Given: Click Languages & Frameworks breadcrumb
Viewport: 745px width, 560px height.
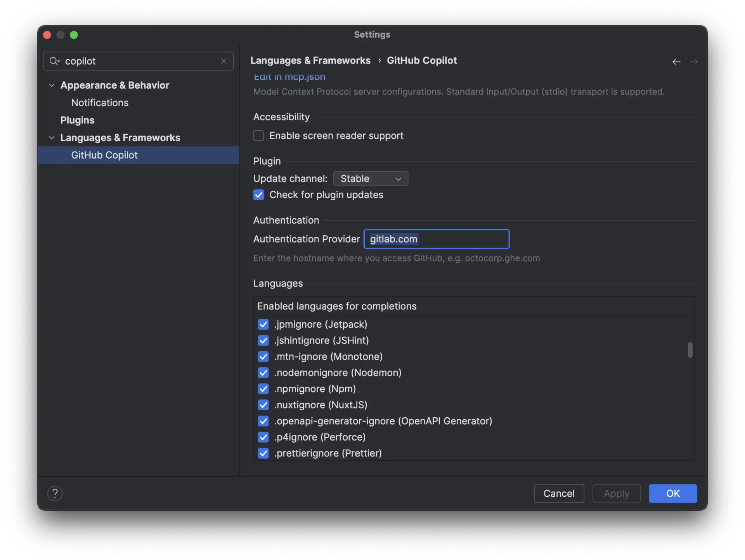Looking at the screenshot, I should click(310, 60).
